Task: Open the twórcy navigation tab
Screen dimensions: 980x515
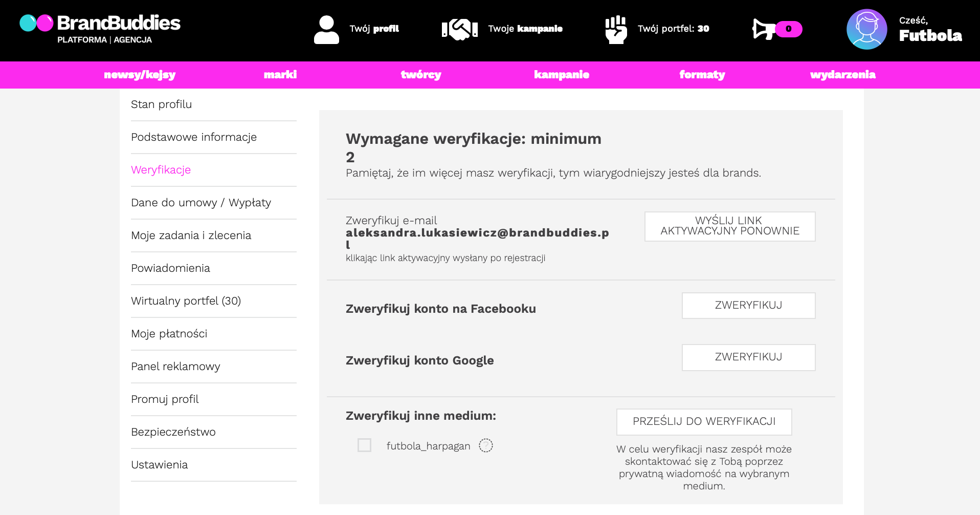Action: point(420,75)
